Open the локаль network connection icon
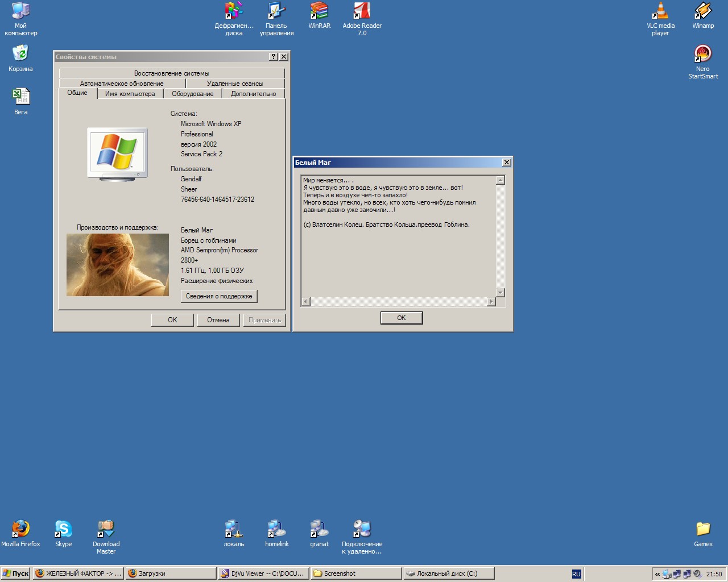 (234, 534)
